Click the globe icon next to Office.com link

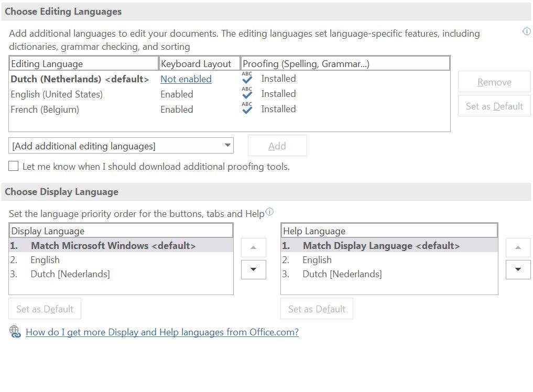tap(15, 332)
